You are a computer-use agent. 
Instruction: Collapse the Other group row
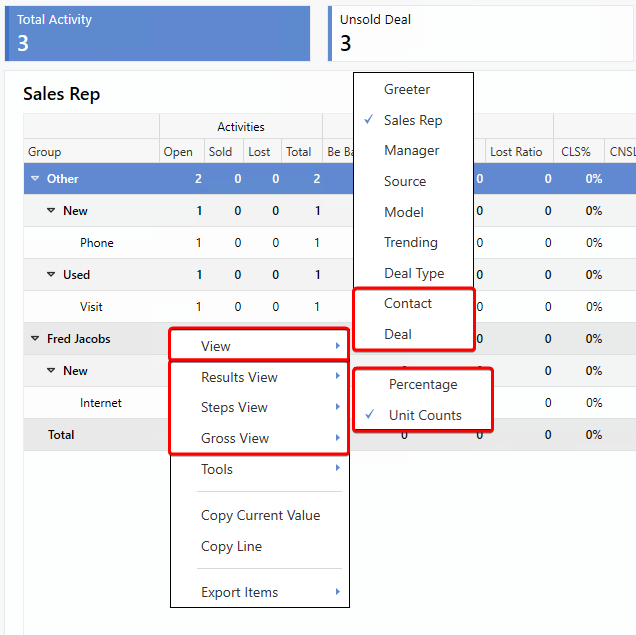point(35,179)
